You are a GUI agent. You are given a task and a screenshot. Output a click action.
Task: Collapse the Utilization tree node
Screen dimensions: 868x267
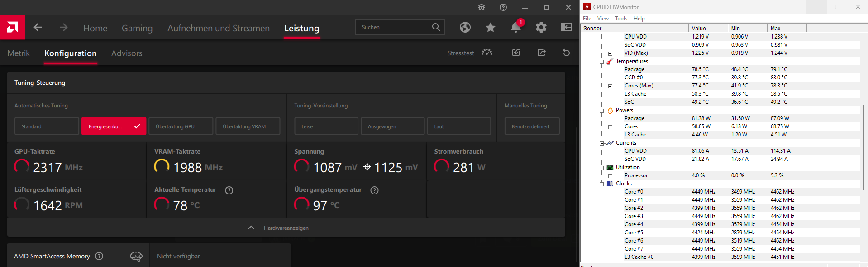pyautogui.click(x=601, y=168)
